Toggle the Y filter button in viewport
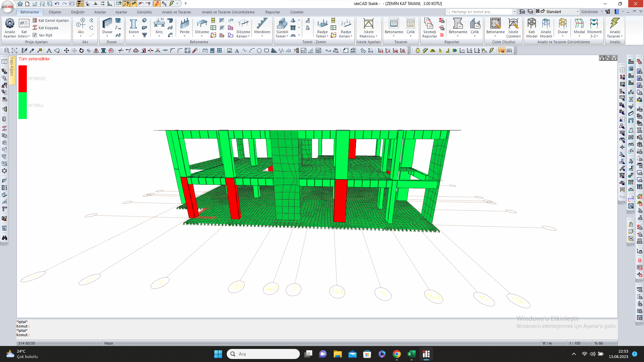Screen dimensions: 644x362 click(x=602, y=58)
